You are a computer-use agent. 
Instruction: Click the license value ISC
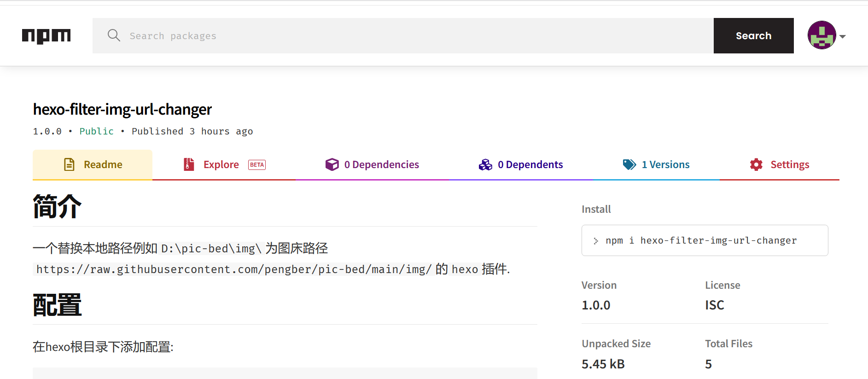coord(715,305)
